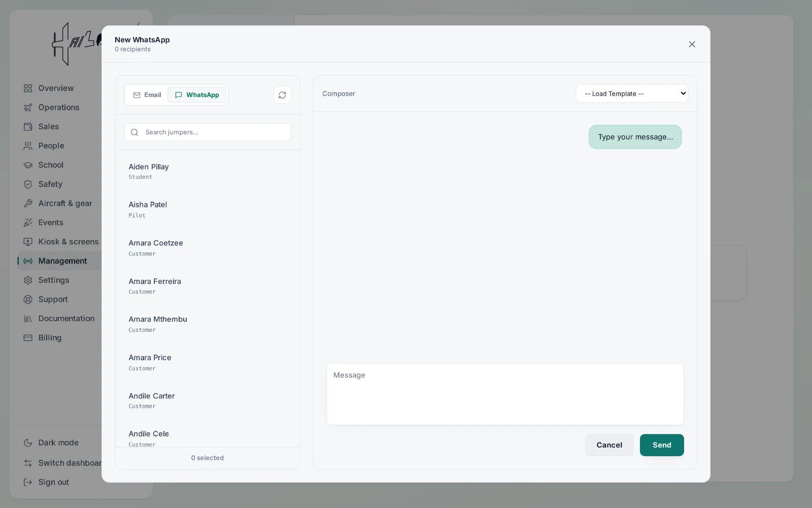Screen dimensions: 812x508
Task: Click the message preview bubble
Action: 635,137
